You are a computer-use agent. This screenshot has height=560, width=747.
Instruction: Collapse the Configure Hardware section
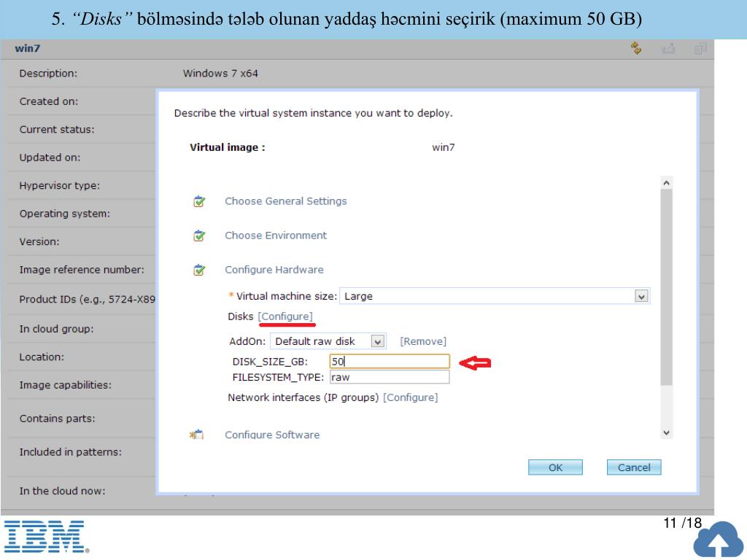tap(274, 270)
